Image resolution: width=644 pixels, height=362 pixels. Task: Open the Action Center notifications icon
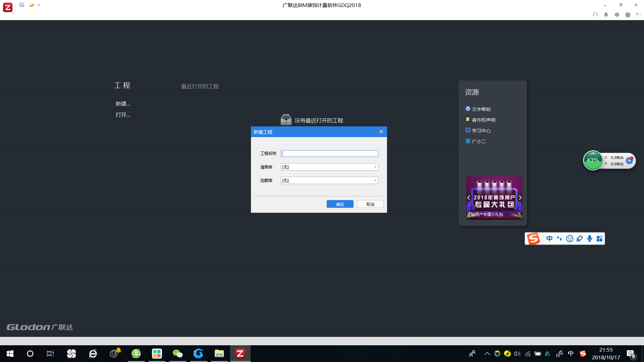click(631, 354)
